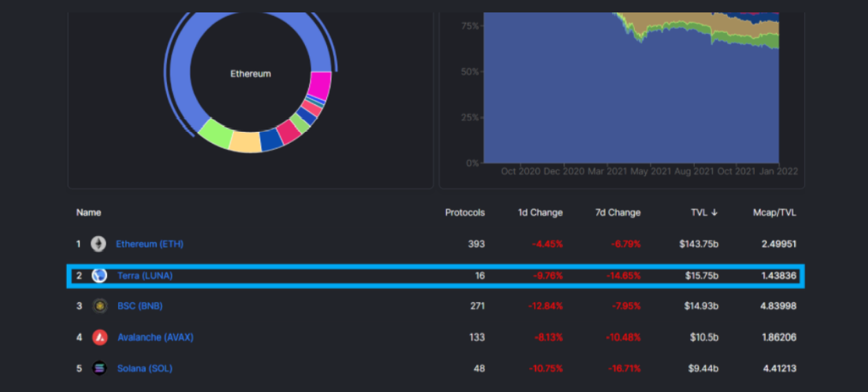Sort table by 7d Change column
The width and height of the screenshot is (868, 392).
[618, 213]
